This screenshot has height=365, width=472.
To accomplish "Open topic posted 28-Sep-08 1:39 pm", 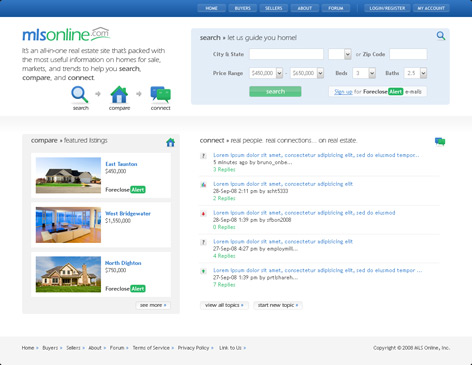I will pos(304,213).
